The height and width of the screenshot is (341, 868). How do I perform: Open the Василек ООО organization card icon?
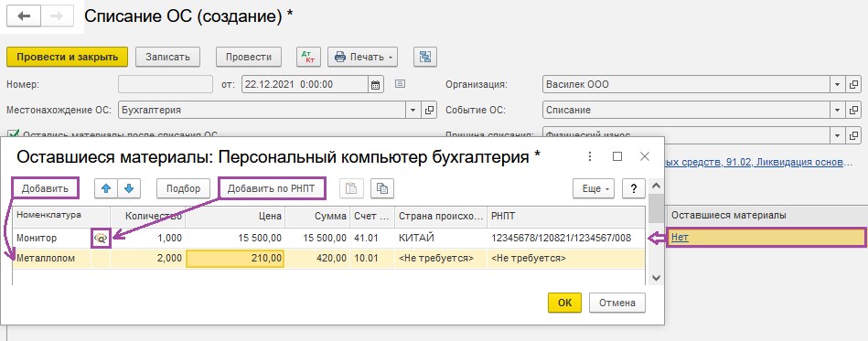(x=854, y=85)
